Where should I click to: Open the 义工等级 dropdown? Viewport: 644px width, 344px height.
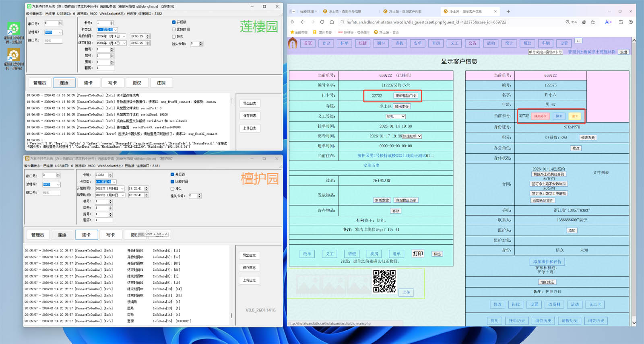coord(395,116)
